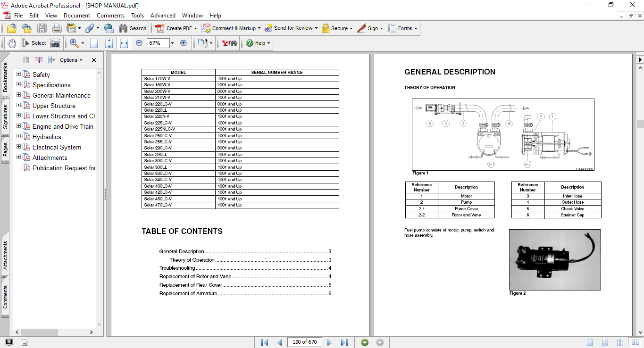Open the bookmarks Options dropdown
This screenshot has width=644, height=348.
click(71, 60)
